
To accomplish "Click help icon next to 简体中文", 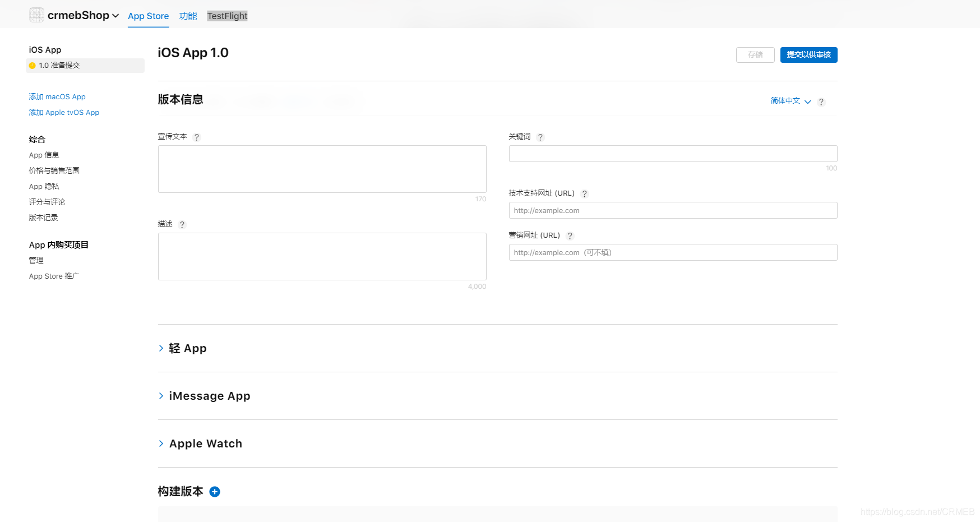I will pyautogui.click(x=821, y=102).
